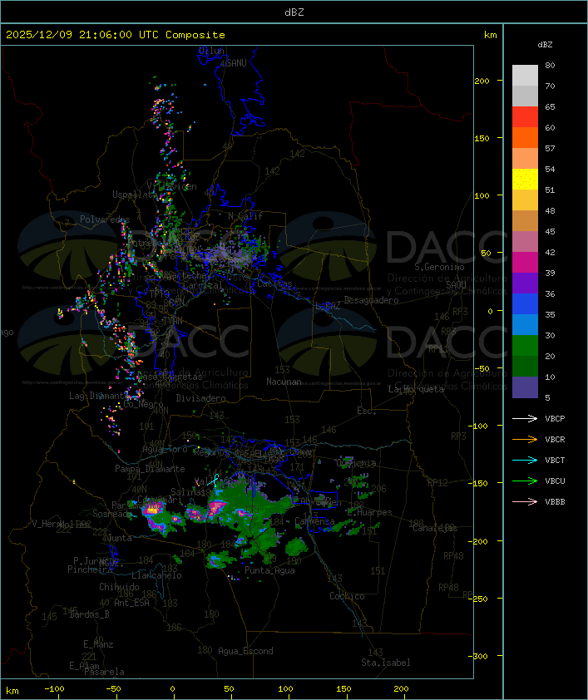Click the green VBCU arrow icon

coord(525,481)
